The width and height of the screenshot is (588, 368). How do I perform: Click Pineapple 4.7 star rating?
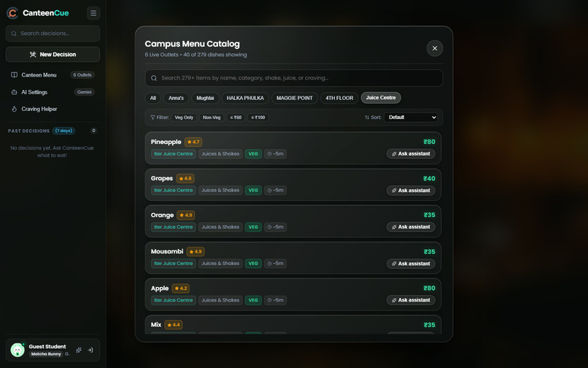pos(193,142)
